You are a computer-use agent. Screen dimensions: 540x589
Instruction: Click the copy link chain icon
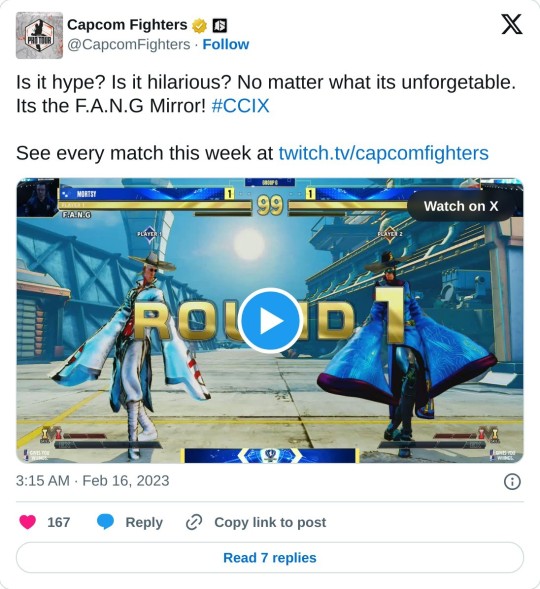(x=194, y=522)
